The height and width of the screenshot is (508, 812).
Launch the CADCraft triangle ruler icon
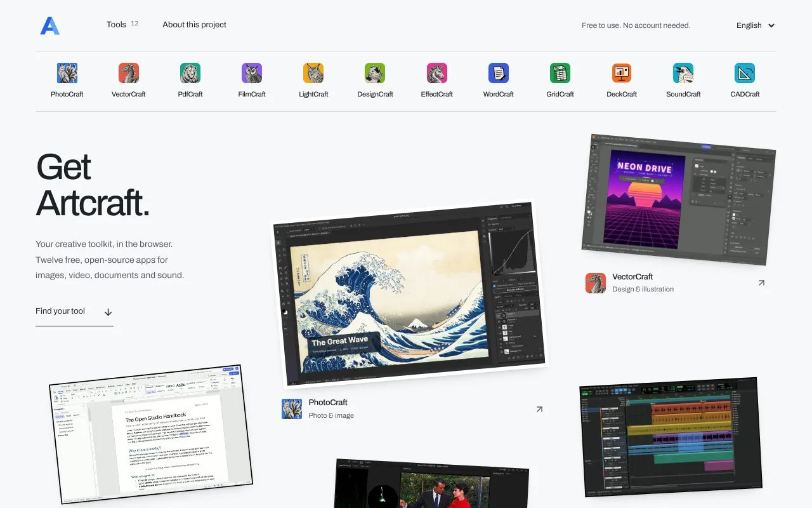745,73
